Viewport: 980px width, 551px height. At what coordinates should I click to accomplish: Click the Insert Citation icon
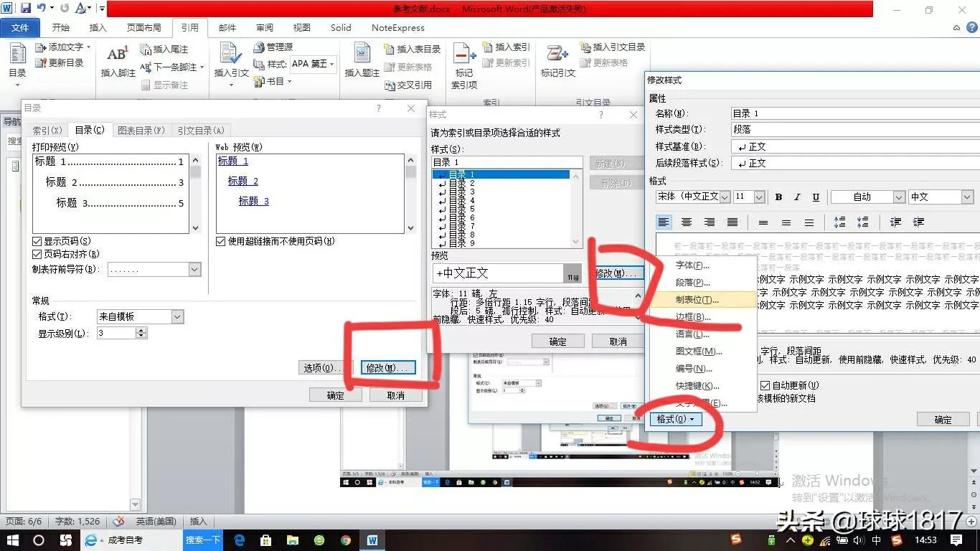click(x=231, y=56)
